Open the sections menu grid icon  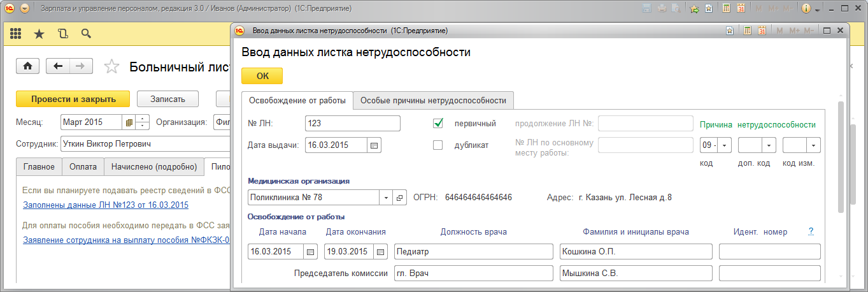[x=16, y=34]
